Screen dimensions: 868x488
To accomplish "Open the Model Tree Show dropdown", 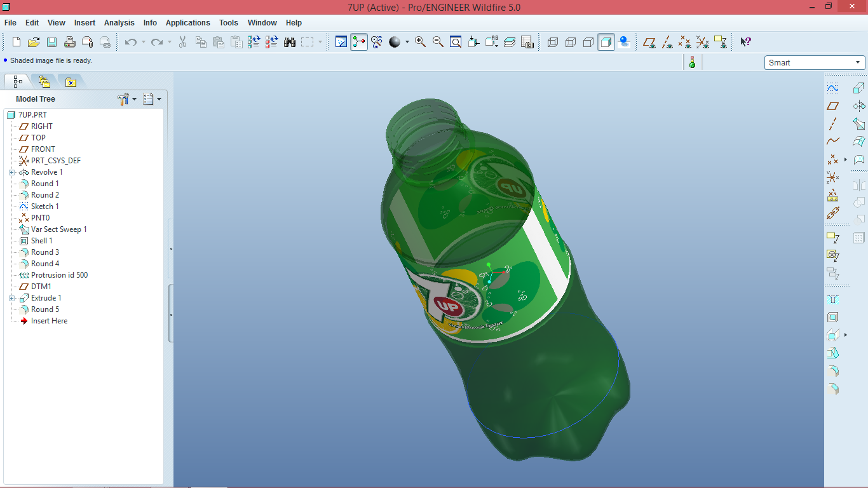I will (x=152, y=99).
